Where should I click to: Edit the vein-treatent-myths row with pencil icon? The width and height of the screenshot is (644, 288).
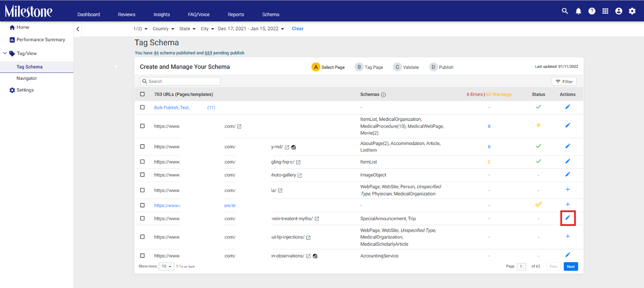tap(568, 218)
